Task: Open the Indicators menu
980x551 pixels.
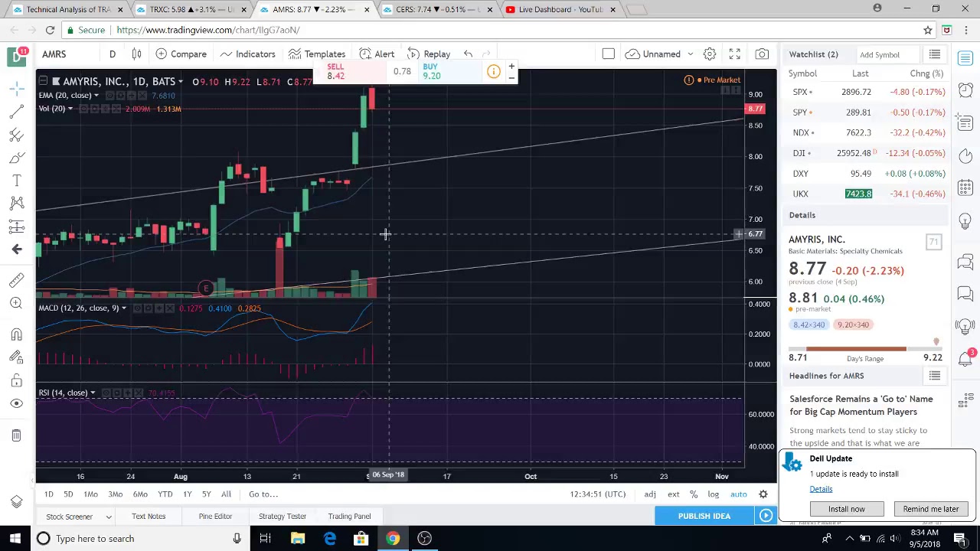Action: click(x=247, y=54)
